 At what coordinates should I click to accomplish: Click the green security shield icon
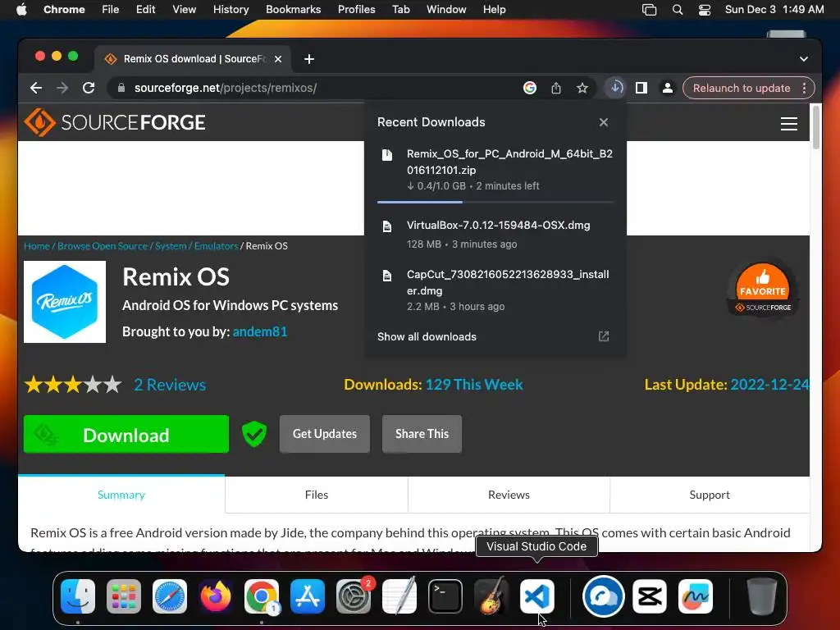click(x=254, y=434)
